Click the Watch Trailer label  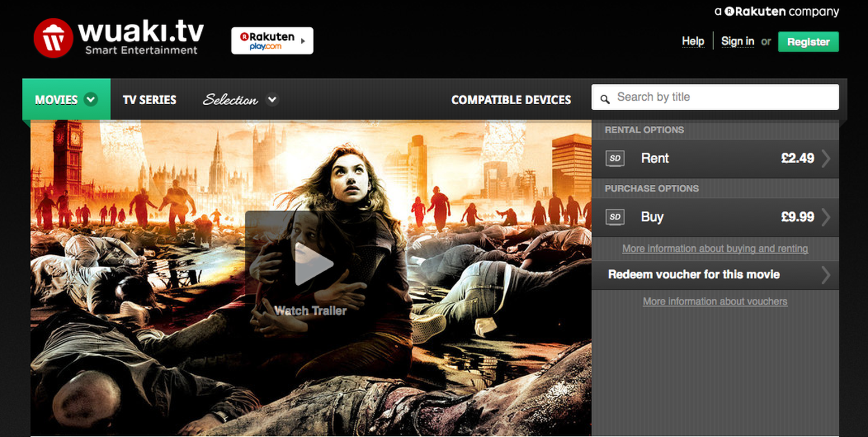click(x=310, y=310)
